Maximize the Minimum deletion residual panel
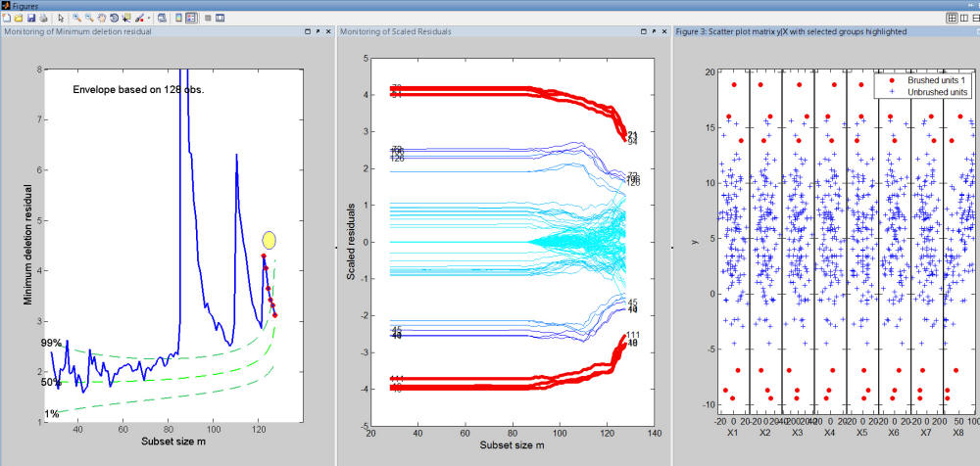 pos(305,32)
